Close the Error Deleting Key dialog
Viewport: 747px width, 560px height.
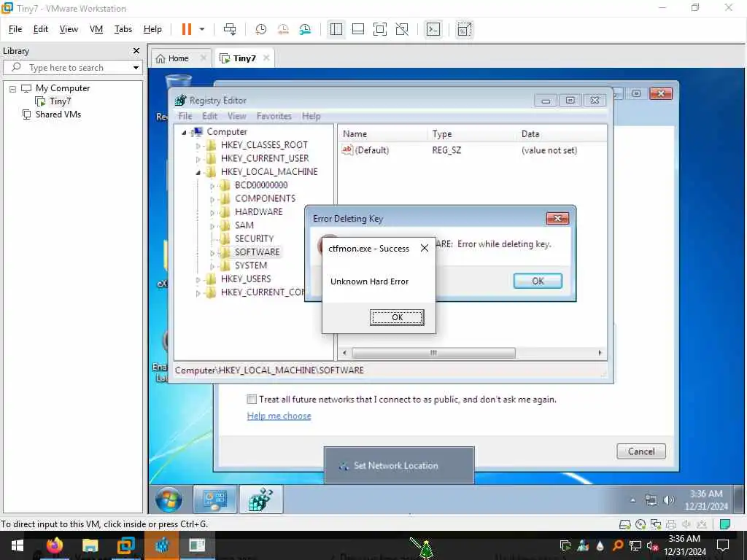pos(557,218)
